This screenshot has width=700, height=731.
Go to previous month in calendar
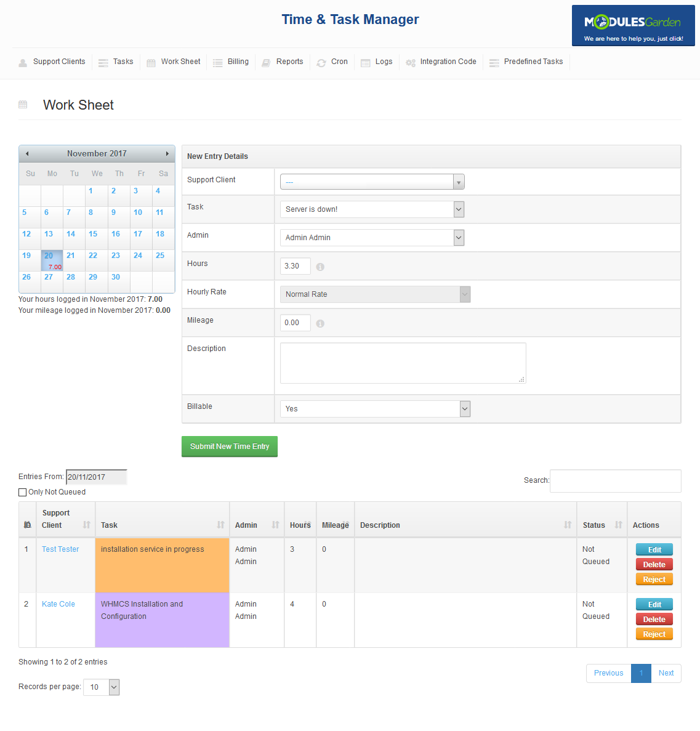27,153
